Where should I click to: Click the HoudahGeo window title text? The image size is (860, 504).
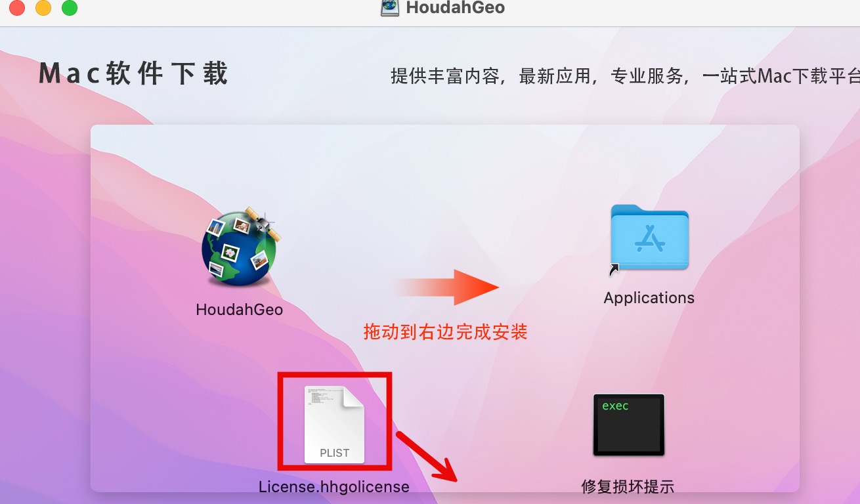pyautogui.click(x=456, y=8)
